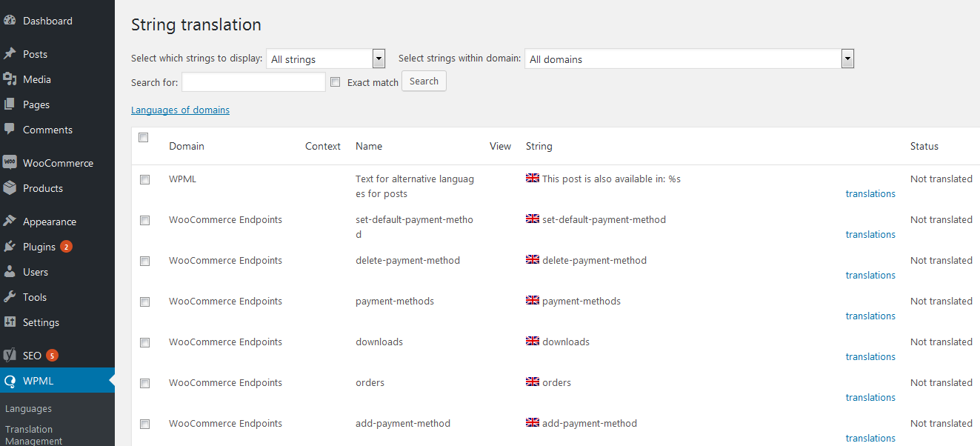Click UK flag beside add-payment-method string

pyautogui.click(x=533, y=422)
